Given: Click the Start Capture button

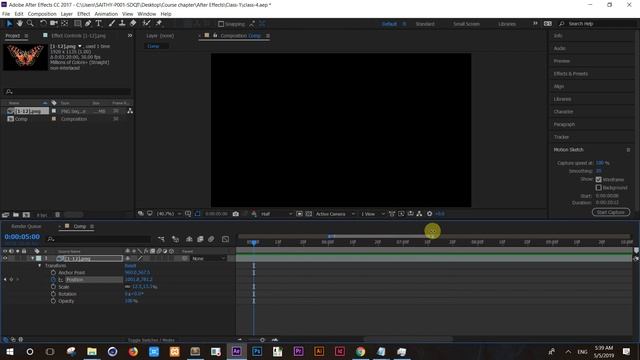Looking at the screenshot, I should 611,212.
